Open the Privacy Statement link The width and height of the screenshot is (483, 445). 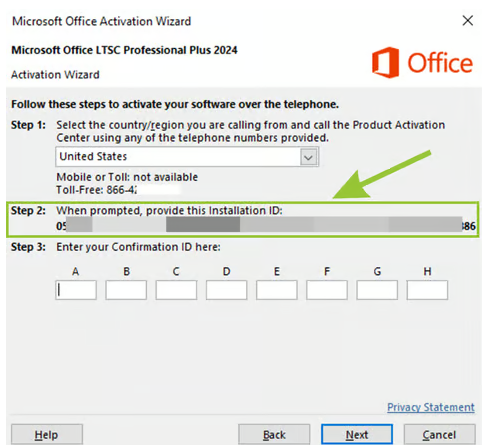click(x=431, y=407)
